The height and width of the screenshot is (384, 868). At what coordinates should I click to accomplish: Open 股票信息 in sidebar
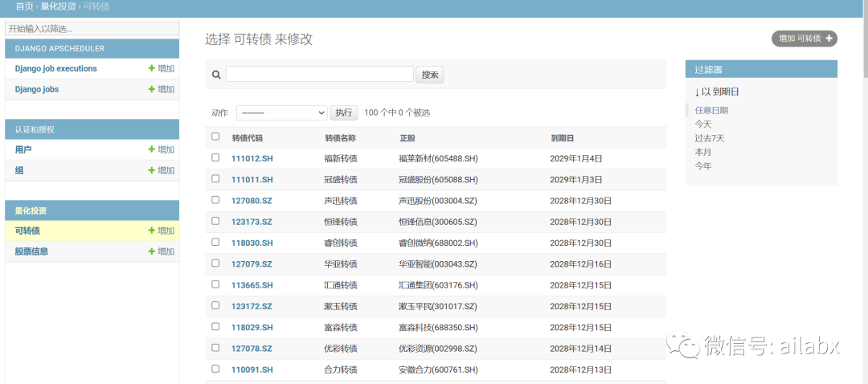[x=31, y=251]
